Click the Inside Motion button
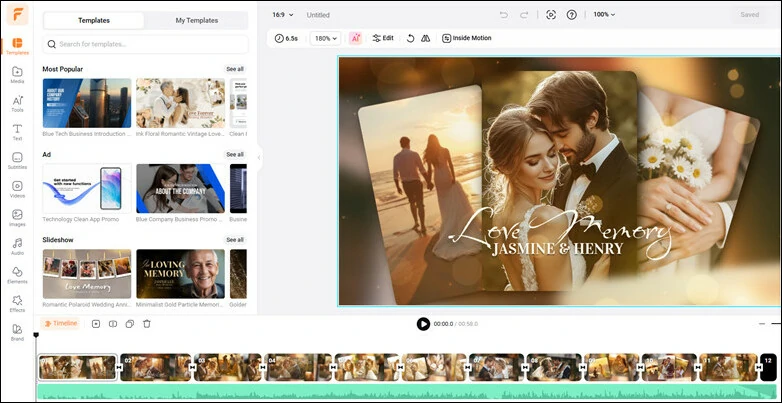Screen dimensions: 782x403 click(467, 38)
